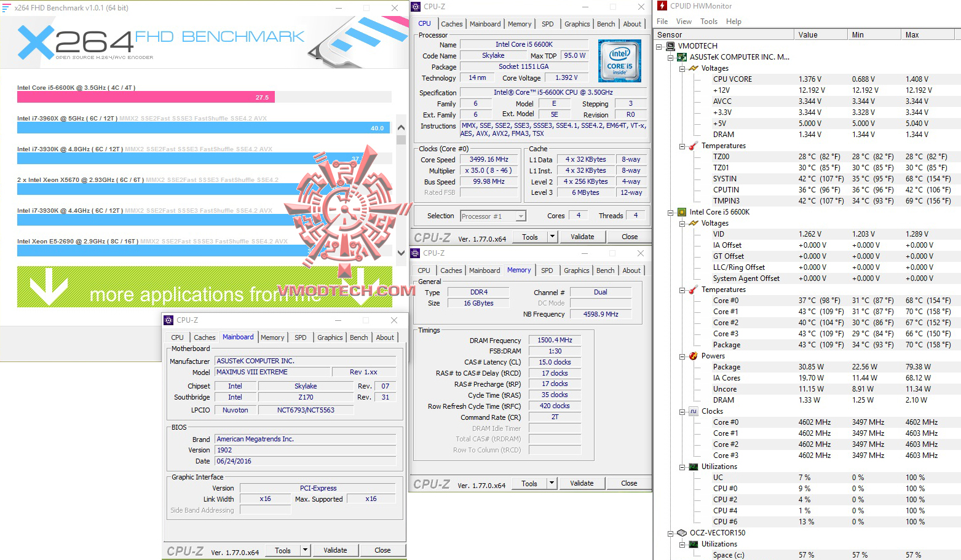Click the Temperatures icon under Intel Core i5 6600K
The image size is (961, 560).
click(x=691, y=289)
